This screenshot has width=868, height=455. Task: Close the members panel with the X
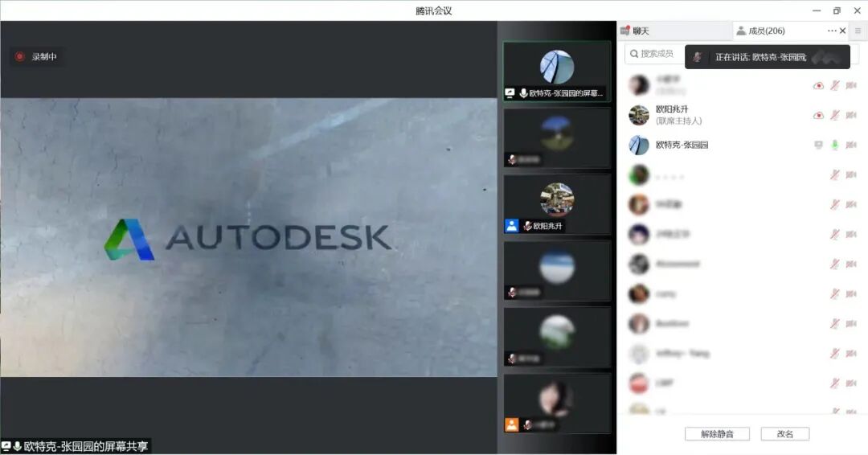pos(842,31)
